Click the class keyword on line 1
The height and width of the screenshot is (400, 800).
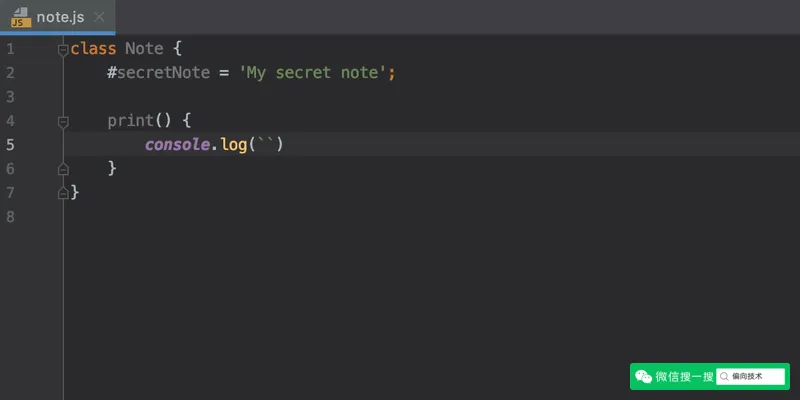click(93, 49)
